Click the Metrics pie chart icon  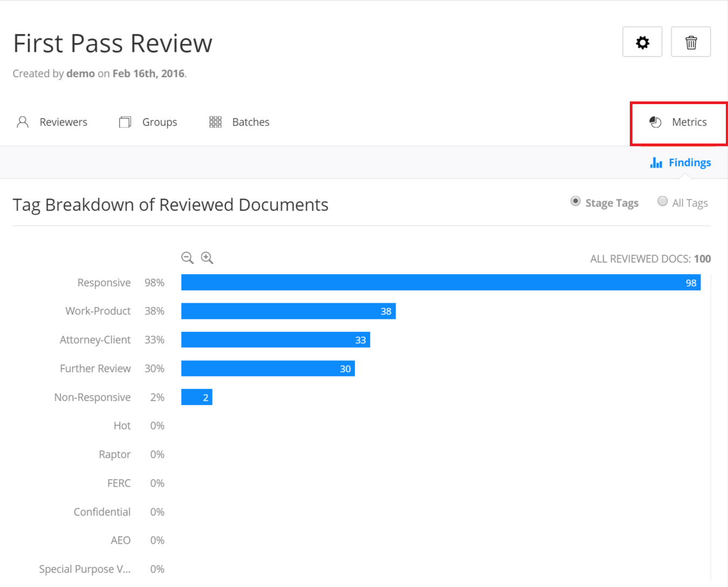[x=655, y=122]
